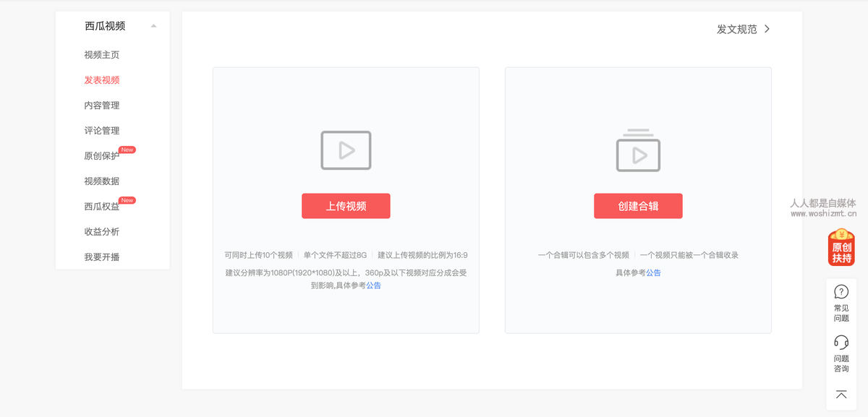Screen dimensions: 868x417
Task: Open 评论管理 menu item
Action: [x=102, y=131]
